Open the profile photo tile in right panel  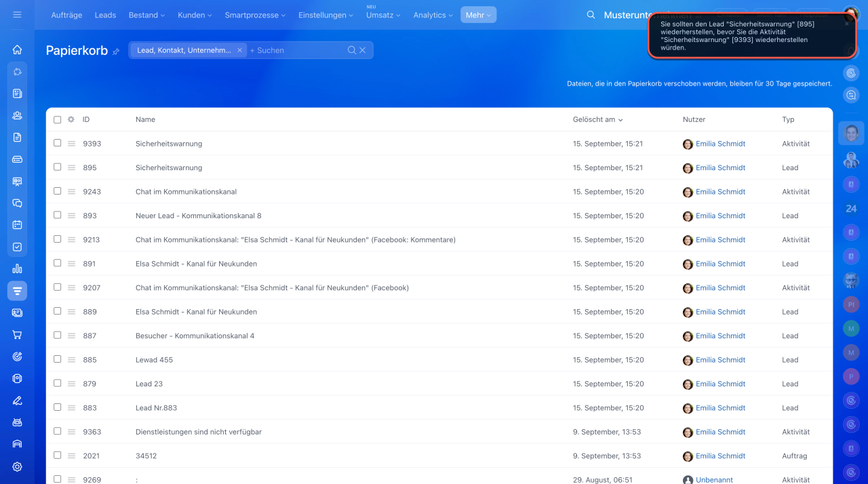[851, 132]
